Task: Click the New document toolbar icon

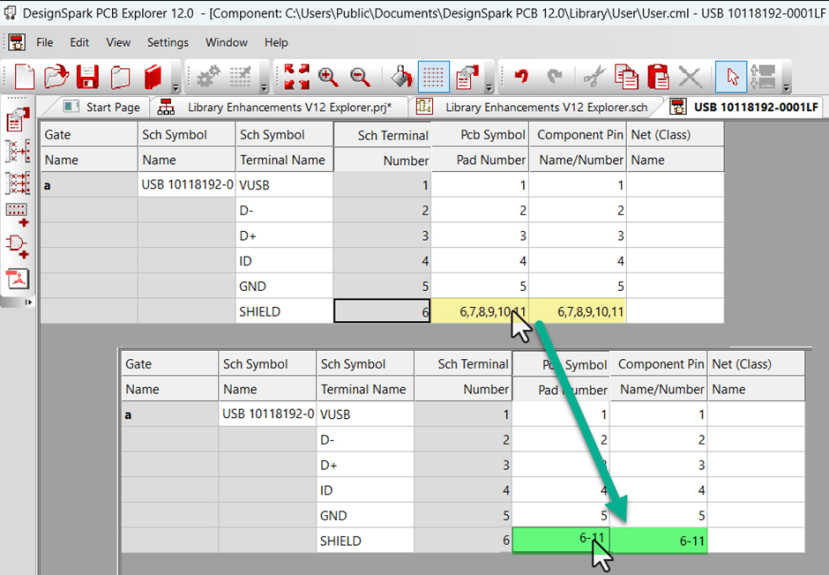Action: pyautogui.click(x=24, y=77)
